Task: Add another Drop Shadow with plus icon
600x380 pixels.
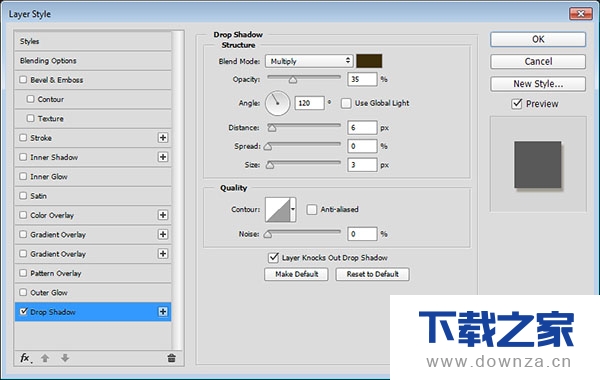Action: tap(163, 312)
